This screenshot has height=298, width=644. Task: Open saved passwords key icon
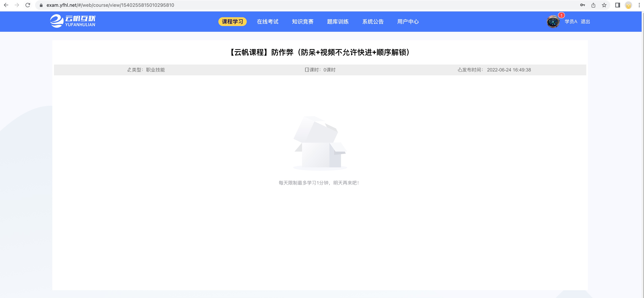point(583,5)
